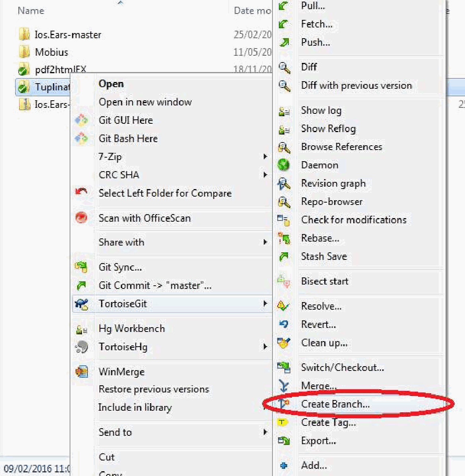The width and height of the screenshot is (465, 476).
Task: Click the Git GUI Here icon
Action: [x=81, y=120]
